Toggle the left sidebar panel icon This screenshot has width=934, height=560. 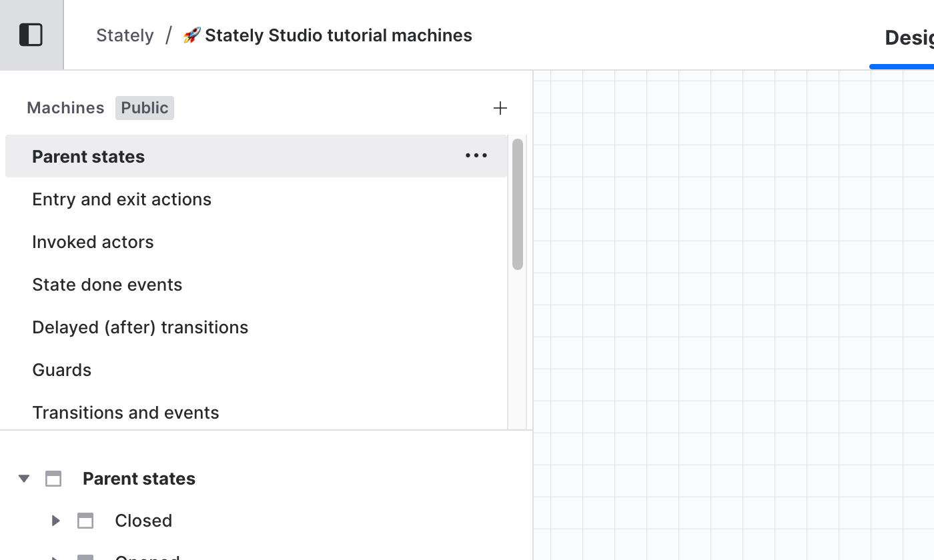(x=31, y=35)
